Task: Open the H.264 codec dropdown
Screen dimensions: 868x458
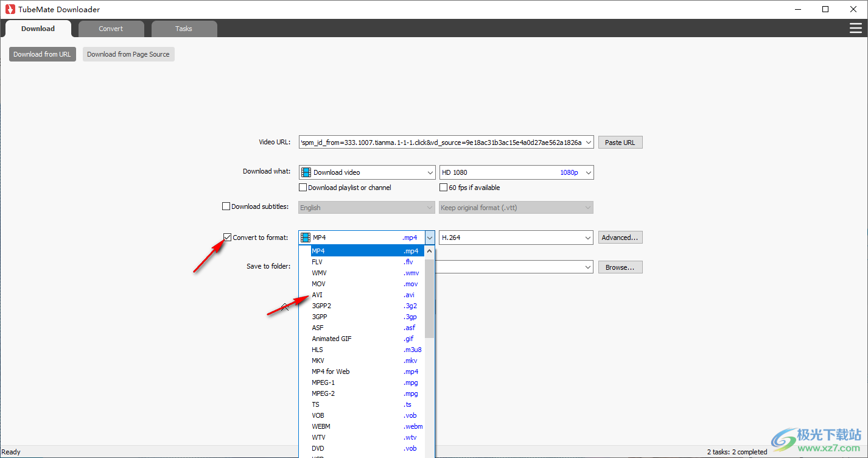Action: coord(516,238)
